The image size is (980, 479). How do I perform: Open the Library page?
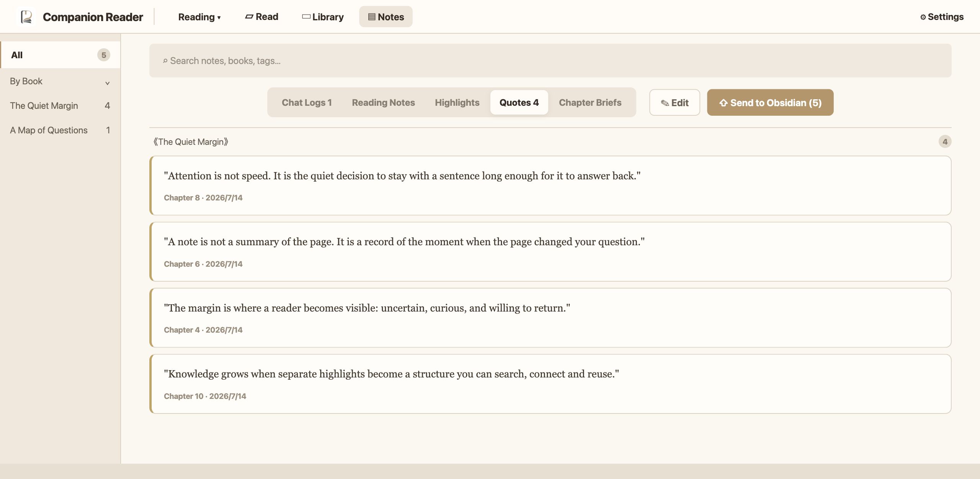pyautogui.click(x=323, y=17)
